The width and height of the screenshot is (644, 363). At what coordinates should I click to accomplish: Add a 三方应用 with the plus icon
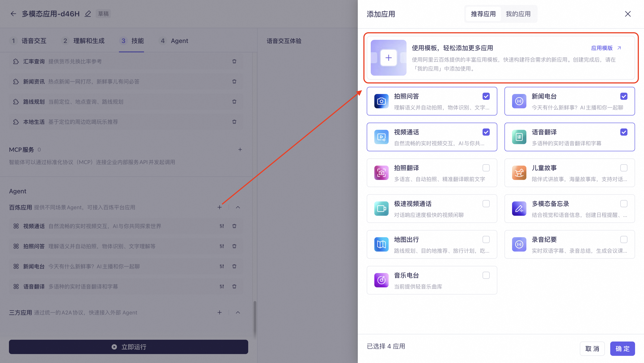220,312
